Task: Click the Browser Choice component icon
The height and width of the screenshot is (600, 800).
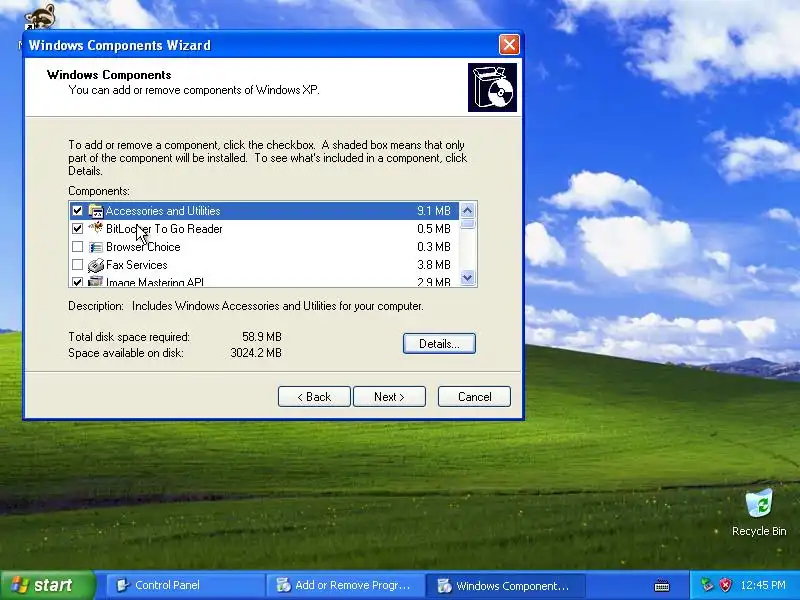Action: pyautogui.click(x=95, y=247)
